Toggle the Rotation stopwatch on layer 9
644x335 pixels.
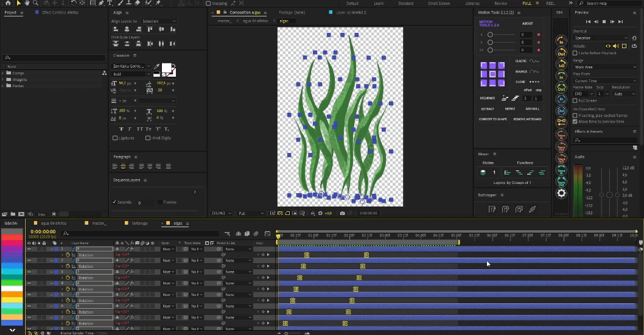pyautogui.click(x=68, y=255)
